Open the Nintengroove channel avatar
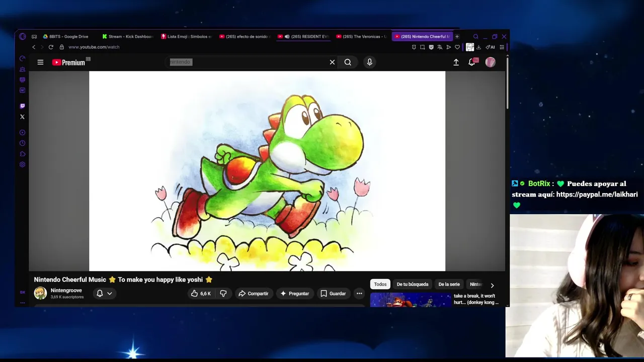The width and height of the screenshot is (644, 362). click(x=40, y=293)
